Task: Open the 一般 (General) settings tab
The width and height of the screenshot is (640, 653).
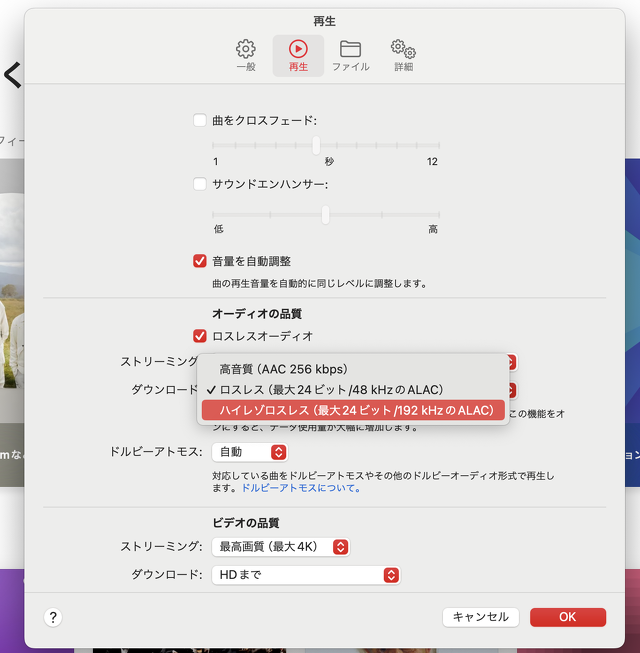Action: [x=246, y=55]
